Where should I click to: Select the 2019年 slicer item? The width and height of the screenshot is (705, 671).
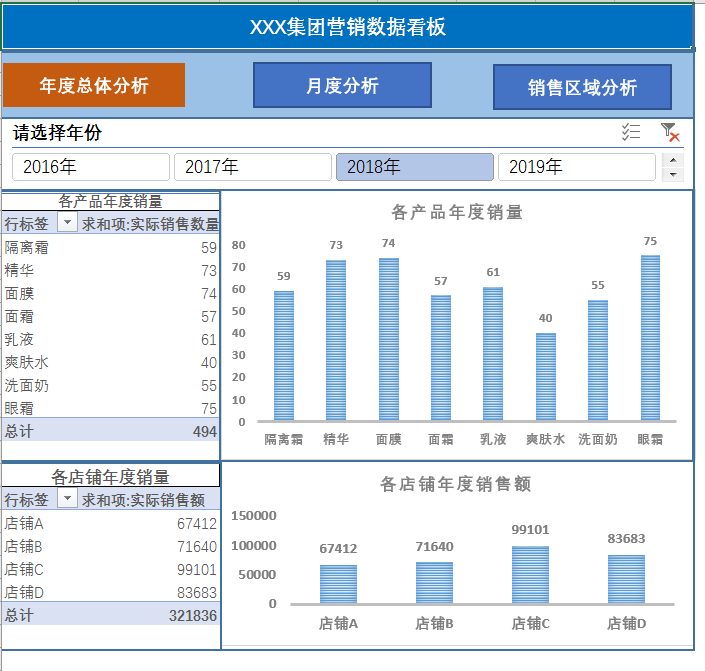tap(576, 167)
